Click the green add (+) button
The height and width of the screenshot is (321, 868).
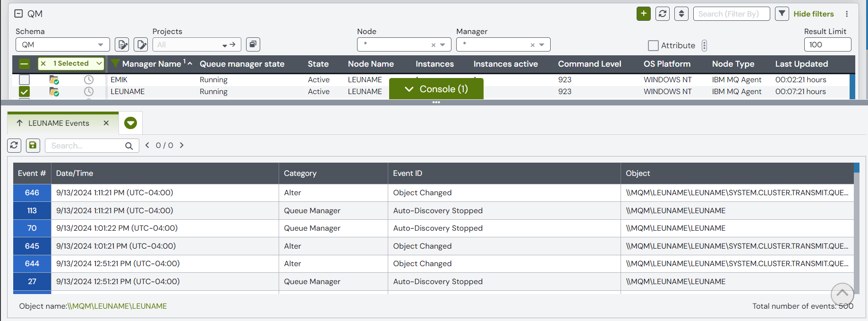[644, 14]
